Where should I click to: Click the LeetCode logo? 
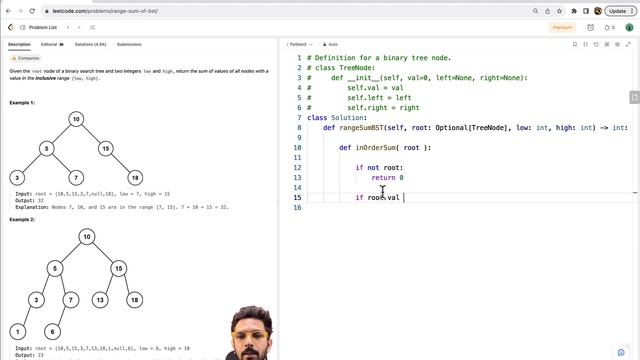[x=11, y=27]
